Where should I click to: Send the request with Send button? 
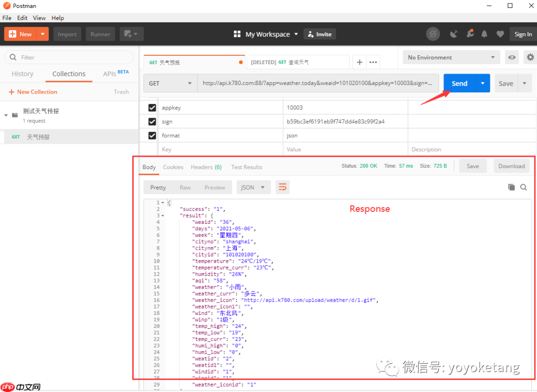[459, 83]
